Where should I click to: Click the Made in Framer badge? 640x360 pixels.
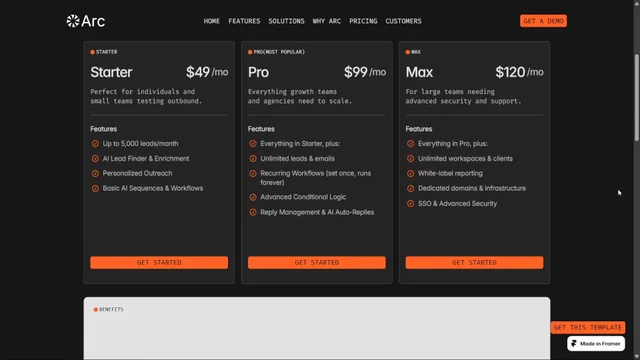(x=596, y=344)
